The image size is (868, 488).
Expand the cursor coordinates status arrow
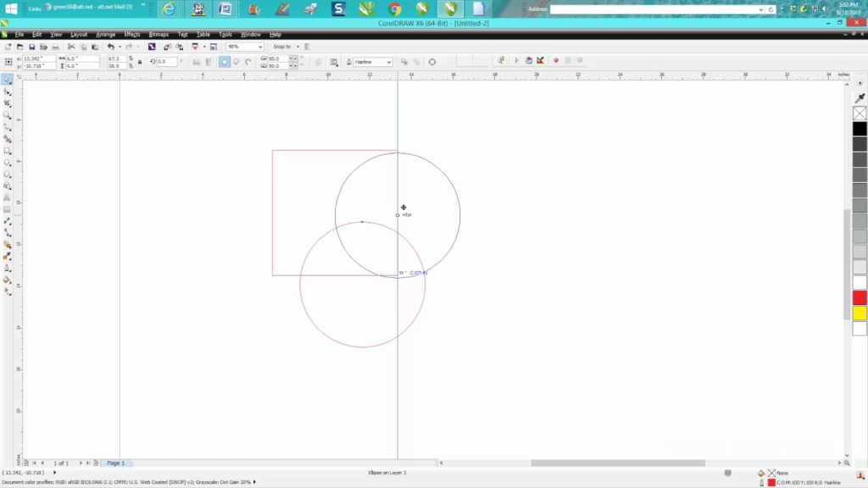pyautogui.click(x=54, y=473)
